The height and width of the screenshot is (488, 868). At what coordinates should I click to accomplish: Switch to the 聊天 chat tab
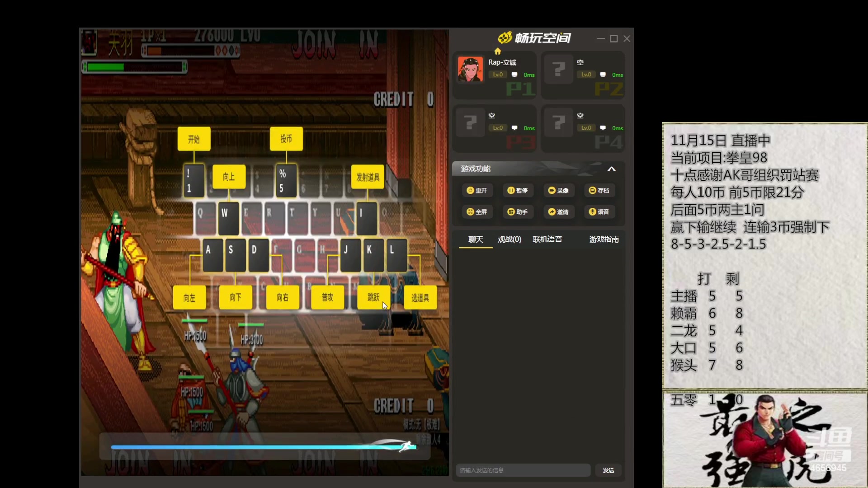476,239
